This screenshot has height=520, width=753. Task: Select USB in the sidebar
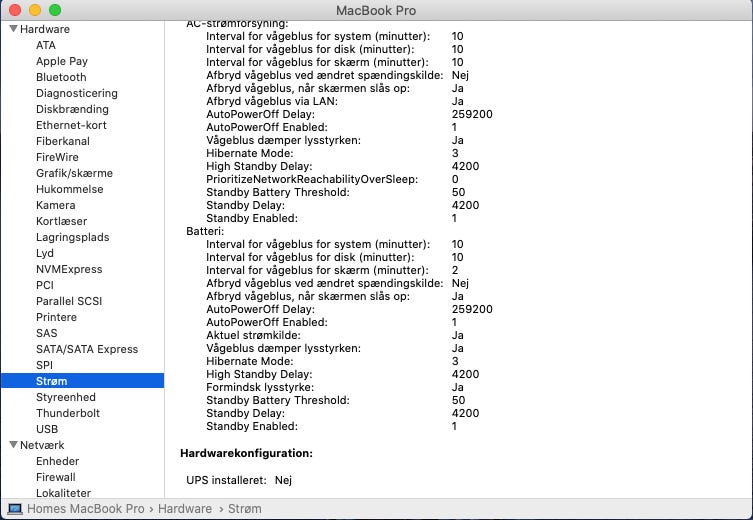click(47, 429)
